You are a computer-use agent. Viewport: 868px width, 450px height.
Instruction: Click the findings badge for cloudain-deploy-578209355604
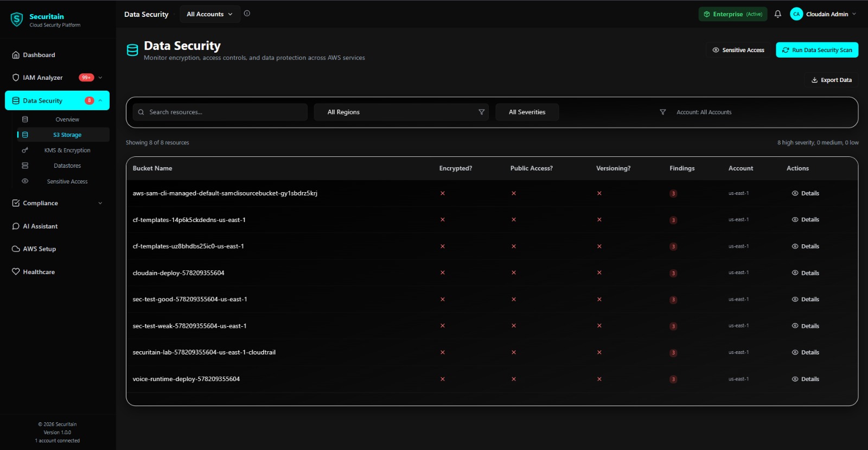673,274
